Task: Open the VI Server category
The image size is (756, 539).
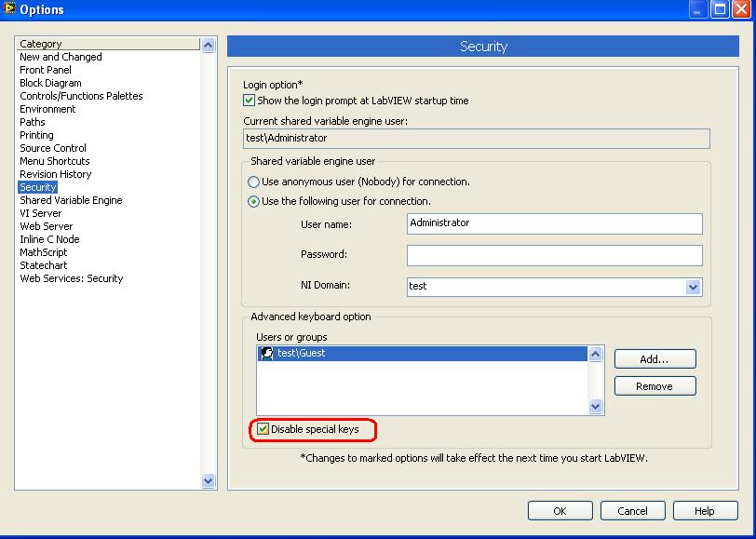Action: (x=41, y=213)
